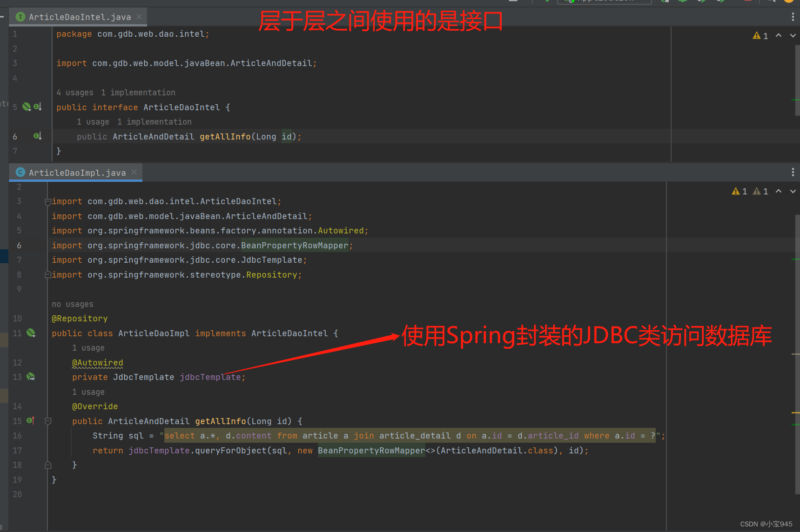The height and width of the screenshot is (532, 800).
Task: Open the three-dot tab options for ArticleDaoIntel editor
Action: coord(793,17)
